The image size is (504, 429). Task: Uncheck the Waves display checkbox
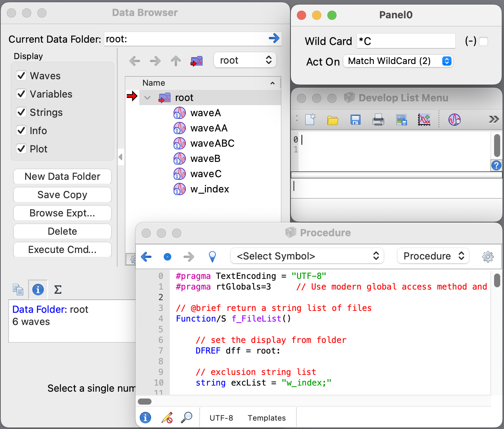pos(22,75)
